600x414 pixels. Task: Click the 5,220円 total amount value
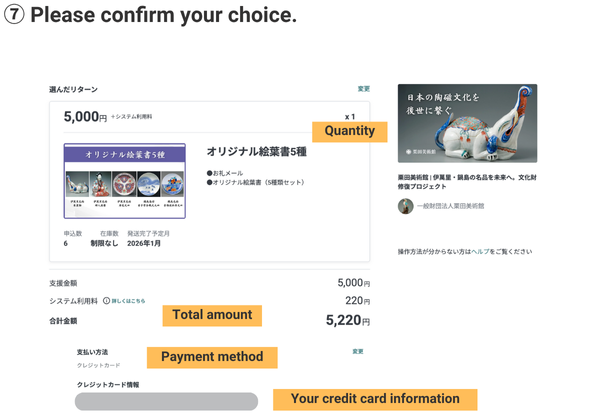(347, 321)
